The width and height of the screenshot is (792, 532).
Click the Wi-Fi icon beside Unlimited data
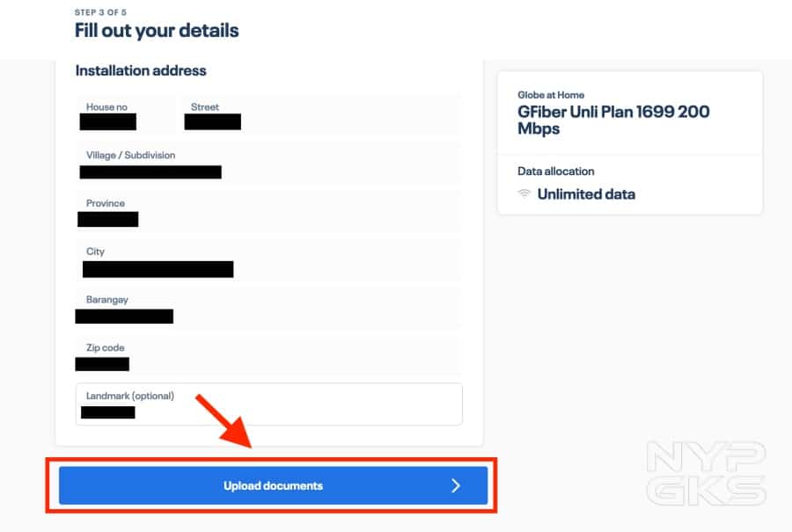click(524, 194)
